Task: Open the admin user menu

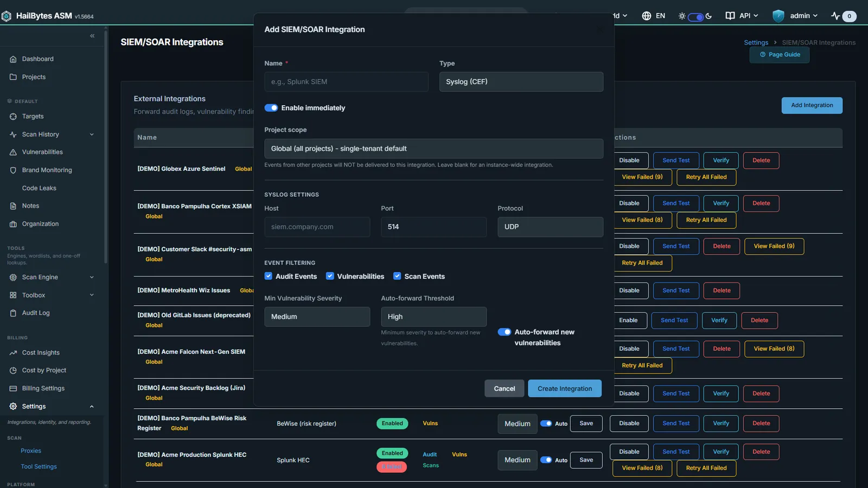Action: [803, 16]
